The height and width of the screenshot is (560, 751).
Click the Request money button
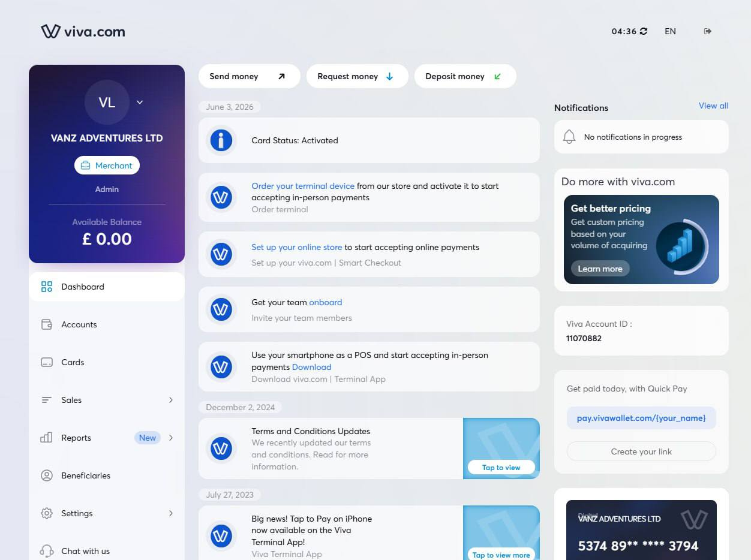tap(357, 76)
